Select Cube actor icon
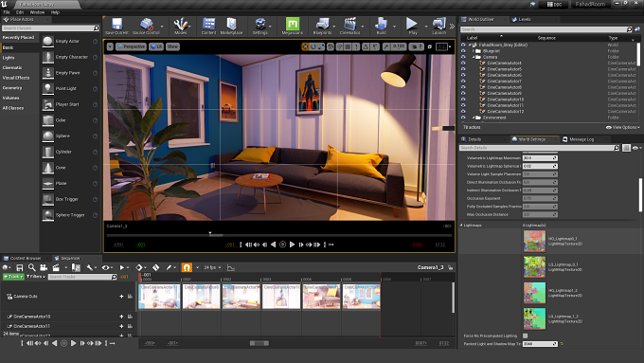The height and width of the screenshot is (363, 644). click(x=48, y=120)
